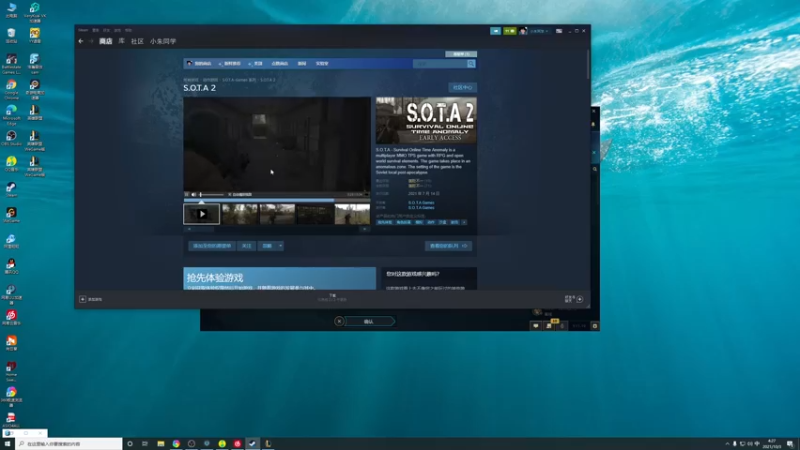
Task: Select the fifth screenshot thumbnail
Action: tap(352, 214)
